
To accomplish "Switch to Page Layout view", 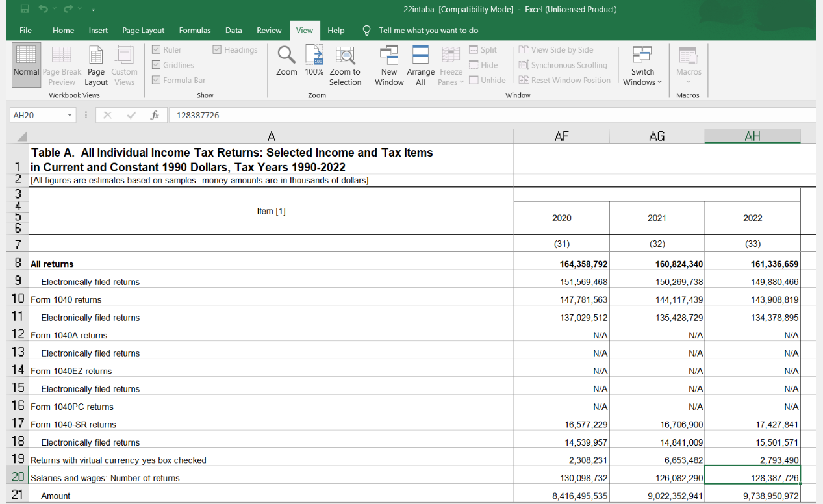I will (x=96, y=65).
